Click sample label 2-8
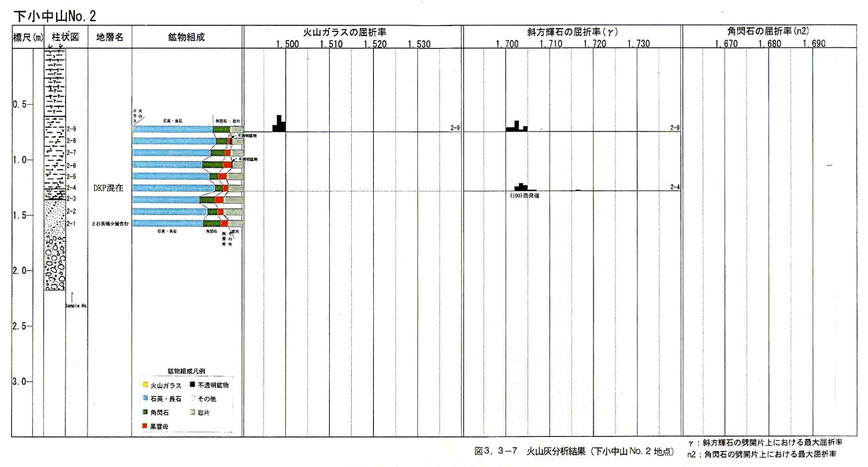 coord(71,141)
